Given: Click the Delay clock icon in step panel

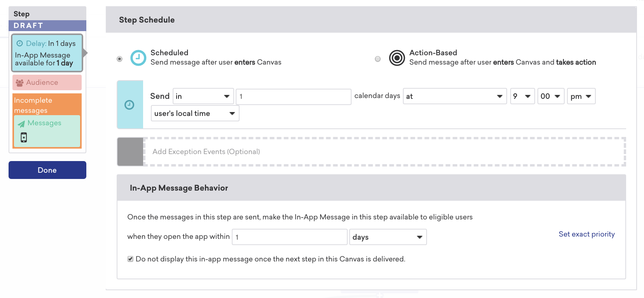Looking at the screenshot, I should (20, 43).
